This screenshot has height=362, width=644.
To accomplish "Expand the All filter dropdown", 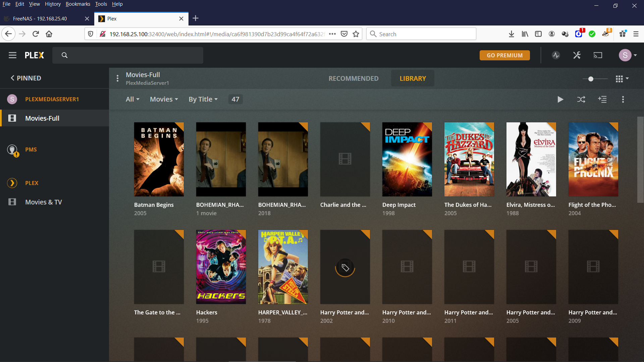I will 132,99.
